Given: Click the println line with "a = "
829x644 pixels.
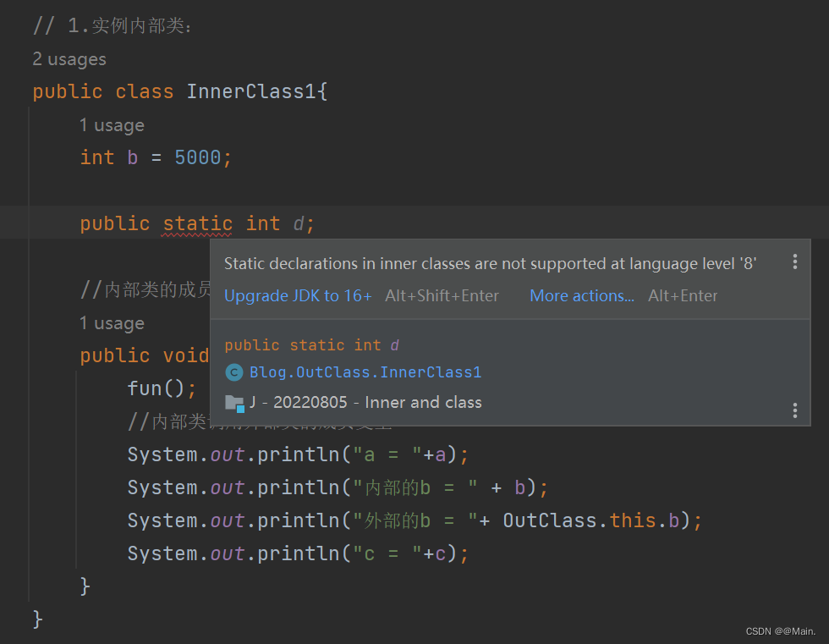Looking at the screenshot, I should click(298, 454).
